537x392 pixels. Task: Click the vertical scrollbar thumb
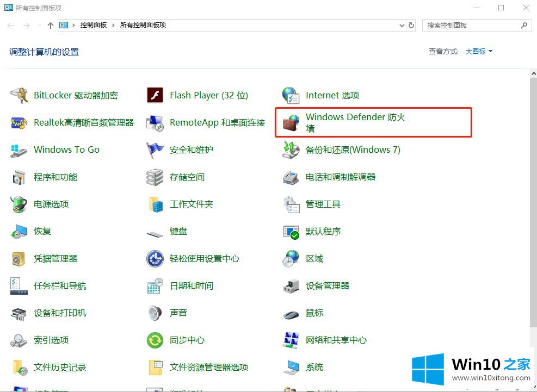534,202
